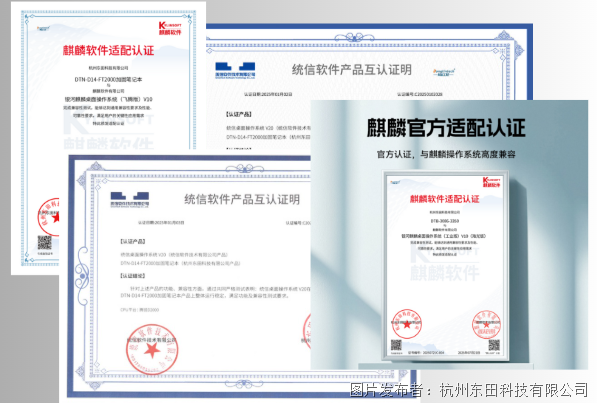Click the red round seal on lower certificate

click(152, 349)
